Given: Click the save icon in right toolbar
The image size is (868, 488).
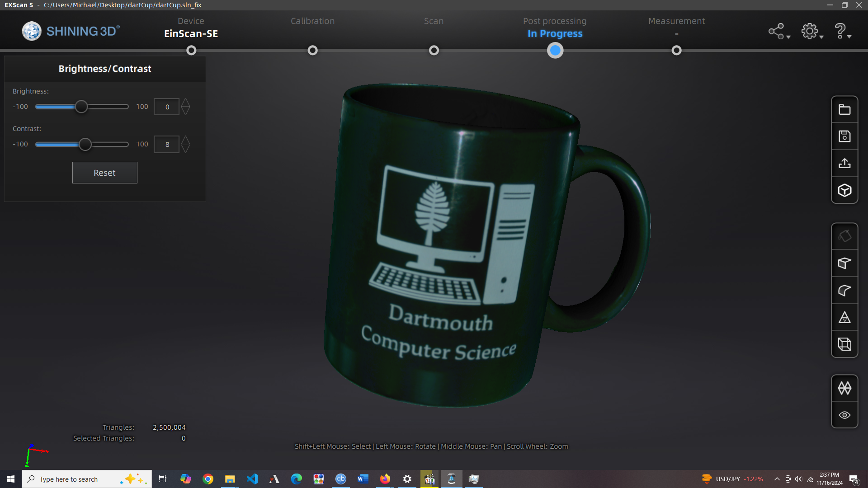Looking at the screenshot, I should tap(844, 136).
